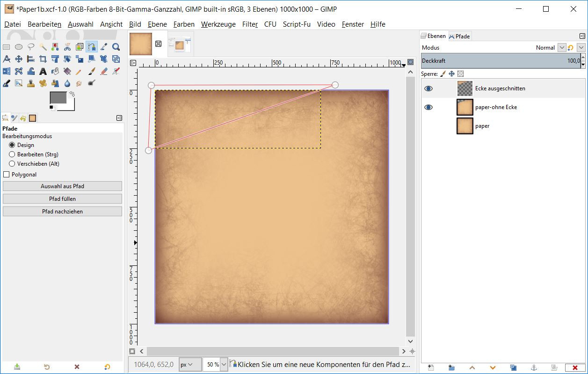The height and width of the screenshot is (374, 588).
Task: Click 'Pfad nachziehen' button
Action: pyautogui.click(x=62, y=212)
